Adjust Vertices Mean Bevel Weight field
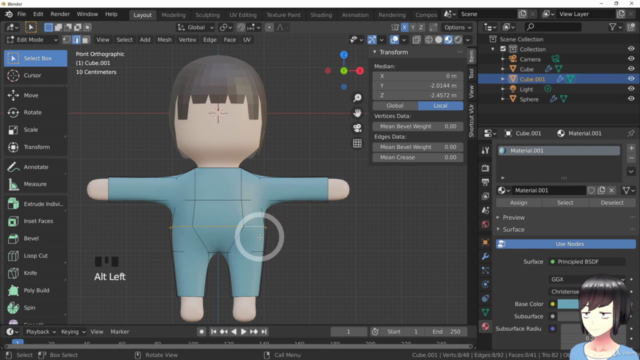The height and width of the screenshot is (360, 640). coord(418,127)
